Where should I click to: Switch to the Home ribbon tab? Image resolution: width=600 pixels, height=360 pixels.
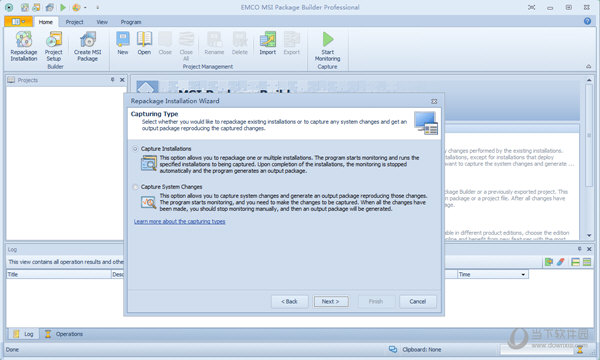point(46,22)
